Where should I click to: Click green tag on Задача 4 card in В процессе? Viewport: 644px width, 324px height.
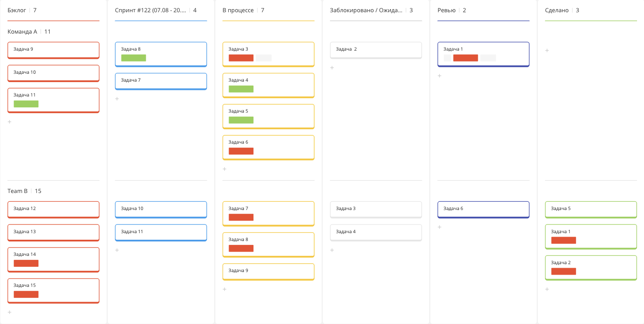coord(241,89)
